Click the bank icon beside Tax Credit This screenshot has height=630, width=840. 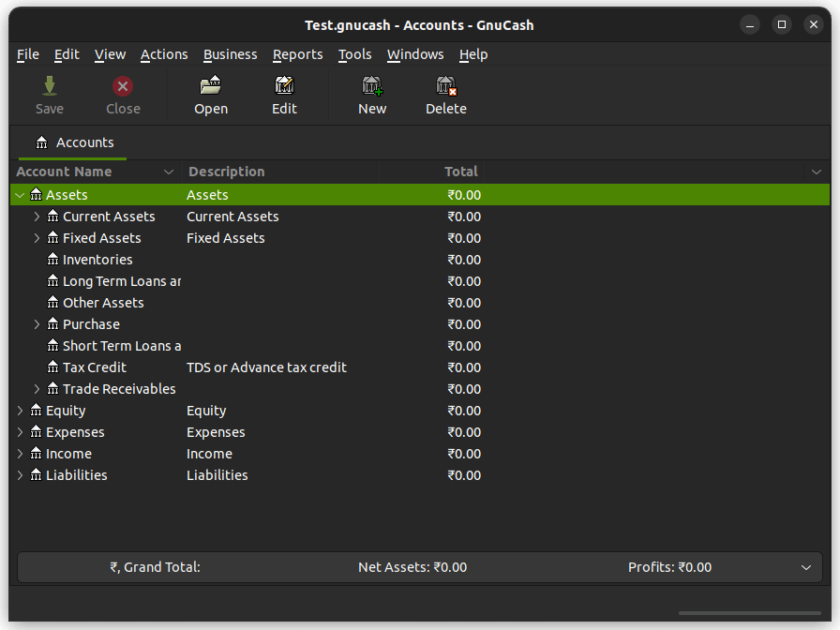click(52, 367)
